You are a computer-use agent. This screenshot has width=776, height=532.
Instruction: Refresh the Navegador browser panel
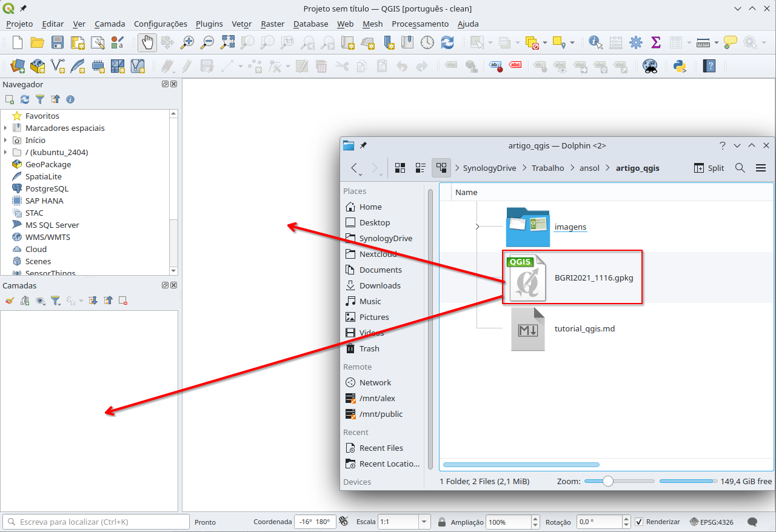pyautogui.click(x=25, y=99)
